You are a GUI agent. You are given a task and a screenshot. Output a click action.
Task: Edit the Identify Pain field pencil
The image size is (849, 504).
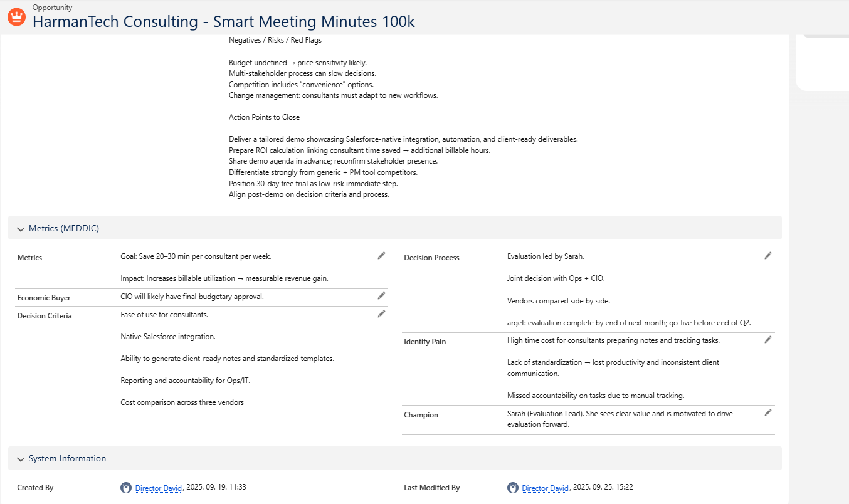coord(768,340)
